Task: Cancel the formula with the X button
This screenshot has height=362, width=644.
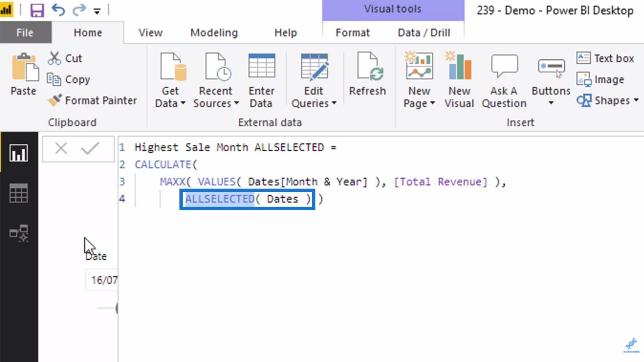Action: [61, 148]
